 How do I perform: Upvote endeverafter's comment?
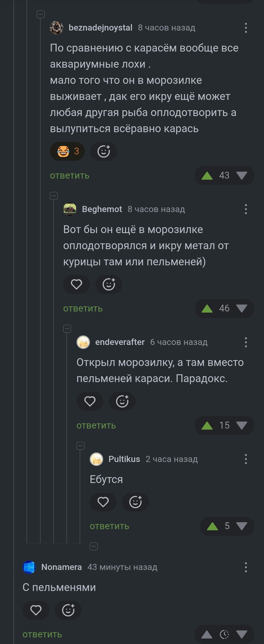coord(207,426)
